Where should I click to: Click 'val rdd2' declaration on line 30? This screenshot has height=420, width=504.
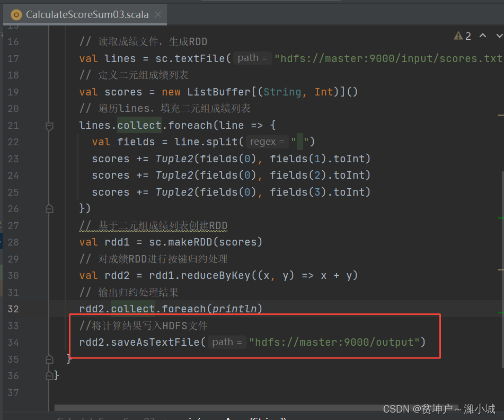[104, 276]
